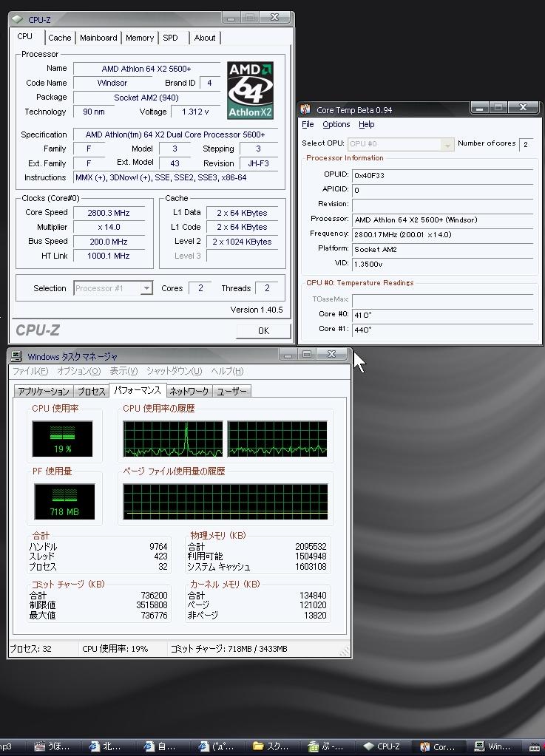Screen dimensions: 545x756
Task: Select パフォーマンス tab in Task Manager
Action: coord(138,389)
